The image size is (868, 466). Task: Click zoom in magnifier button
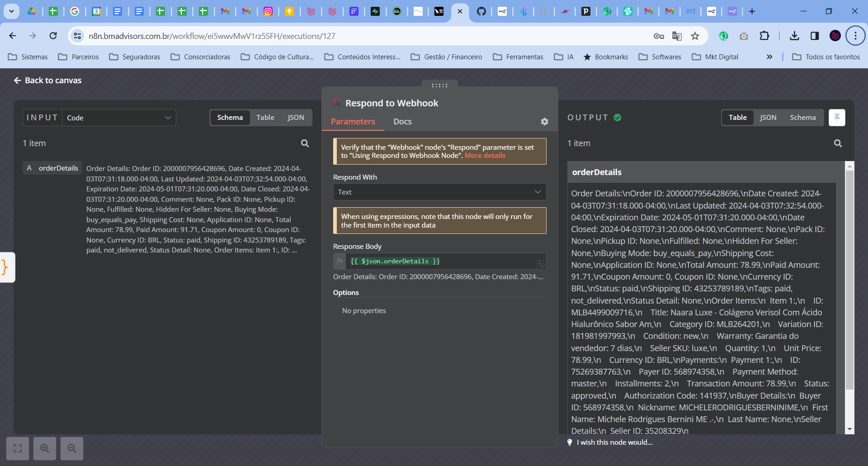(45, 448)
